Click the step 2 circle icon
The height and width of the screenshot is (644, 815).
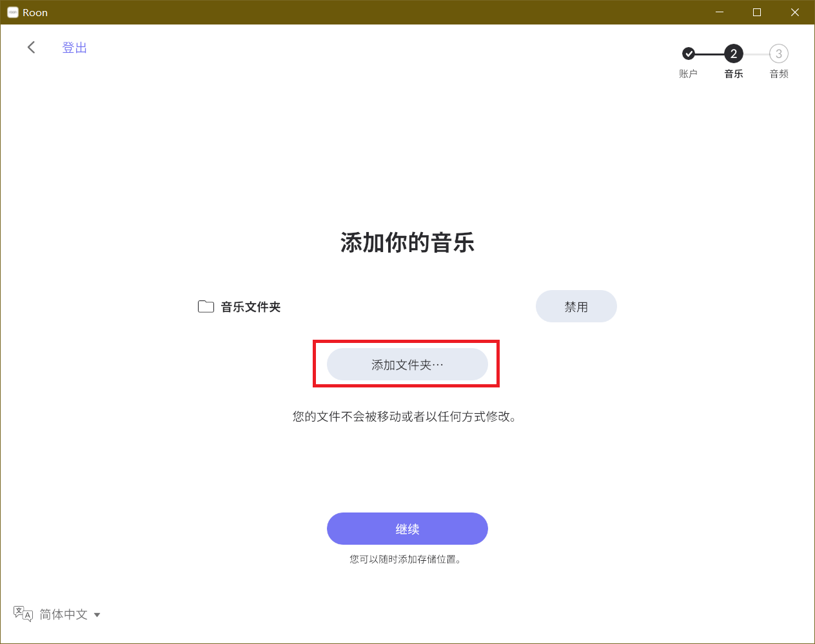733,54
